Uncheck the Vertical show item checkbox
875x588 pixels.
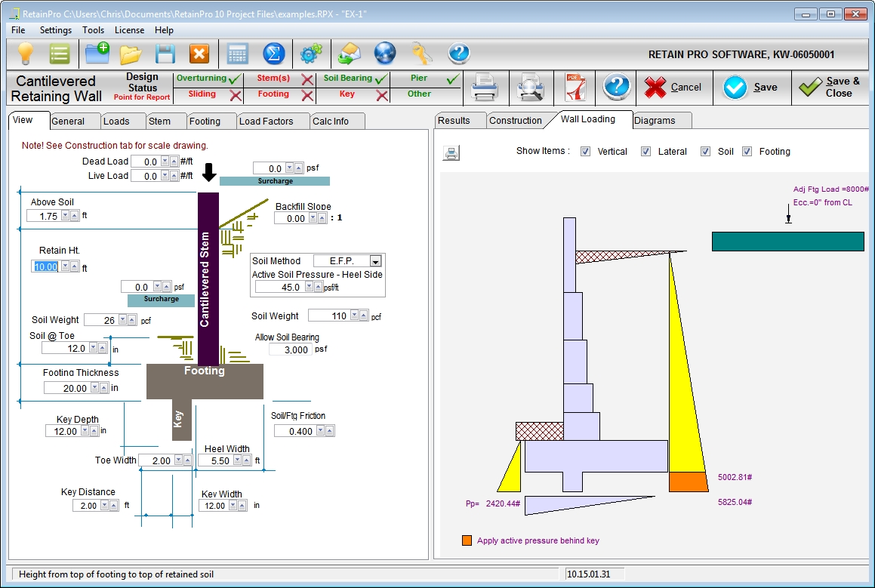(585, 152)
